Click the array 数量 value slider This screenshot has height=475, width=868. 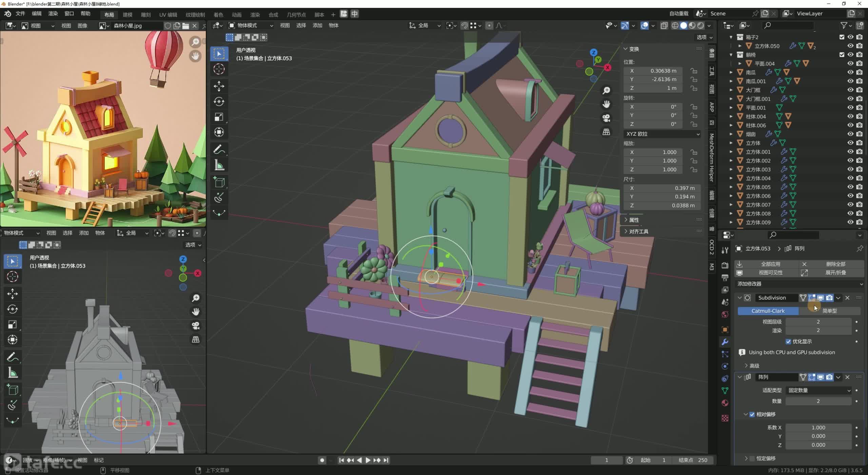(x=818, y=401)
